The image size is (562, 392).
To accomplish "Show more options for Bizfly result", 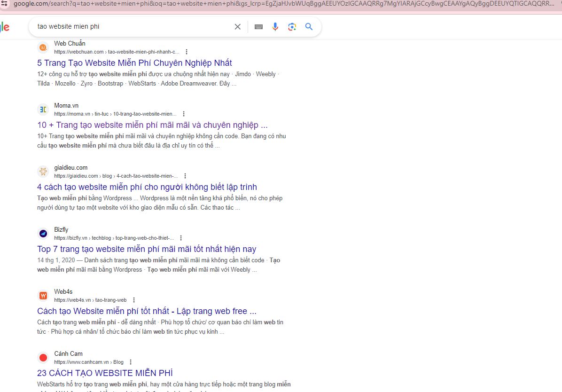I will (x=181, y=238).
